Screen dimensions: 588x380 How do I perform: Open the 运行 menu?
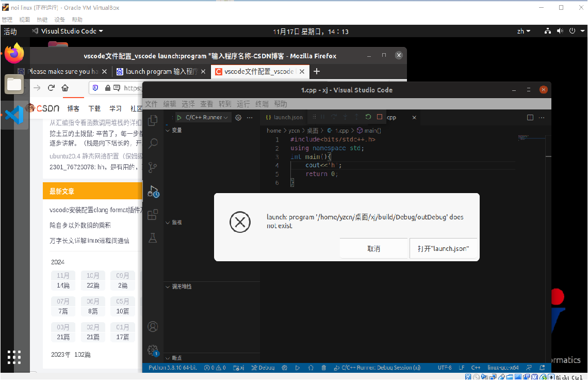tap(243, 104)
